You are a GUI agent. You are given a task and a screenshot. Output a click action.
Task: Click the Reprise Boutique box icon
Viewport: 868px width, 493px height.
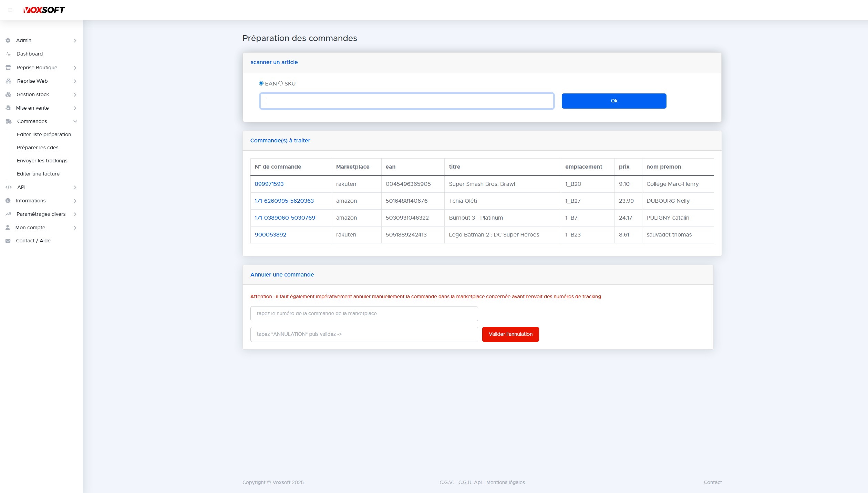[x=8, y=68]
